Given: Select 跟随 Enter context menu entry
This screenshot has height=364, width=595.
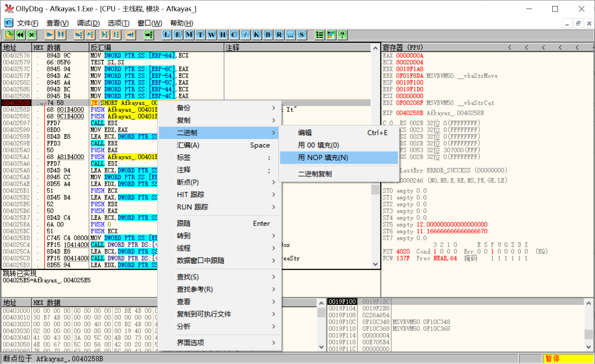Looking at the screenshot, I should click(219, 224).
